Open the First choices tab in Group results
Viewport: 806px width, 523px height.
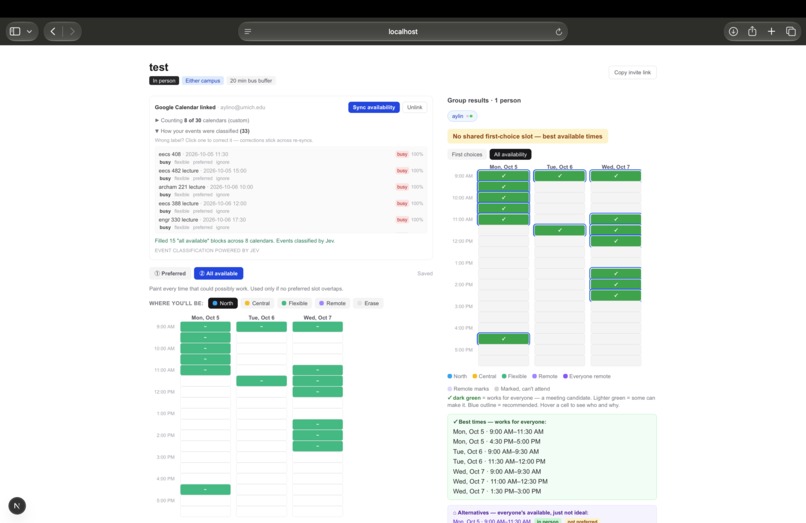(x=467, y=154)
